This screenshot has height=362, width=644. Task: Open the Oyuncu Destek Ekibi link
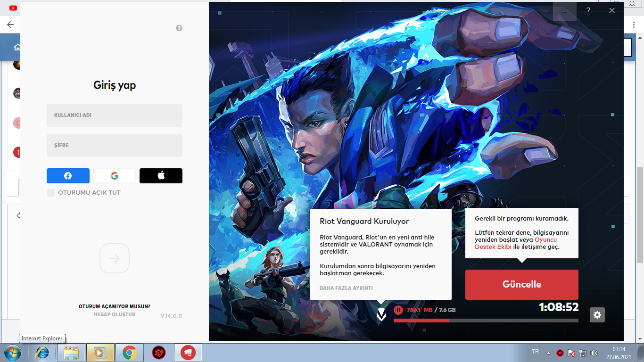(x=516, y=243)
